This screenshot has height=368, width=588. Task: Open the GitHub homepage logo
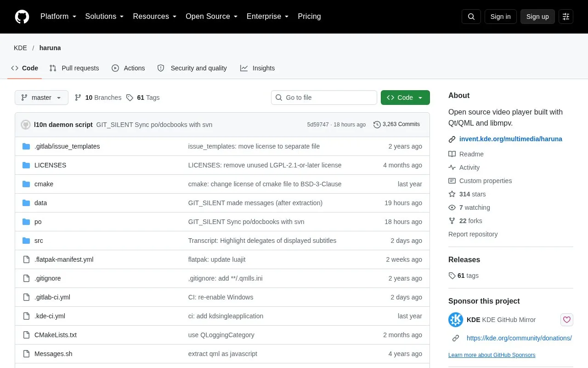[x=22, y=17]
